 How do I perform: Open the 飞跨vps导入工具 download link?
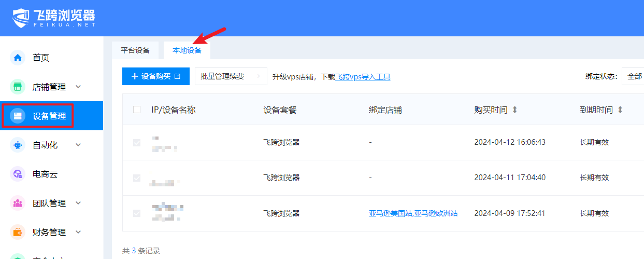tap(363, 77)
